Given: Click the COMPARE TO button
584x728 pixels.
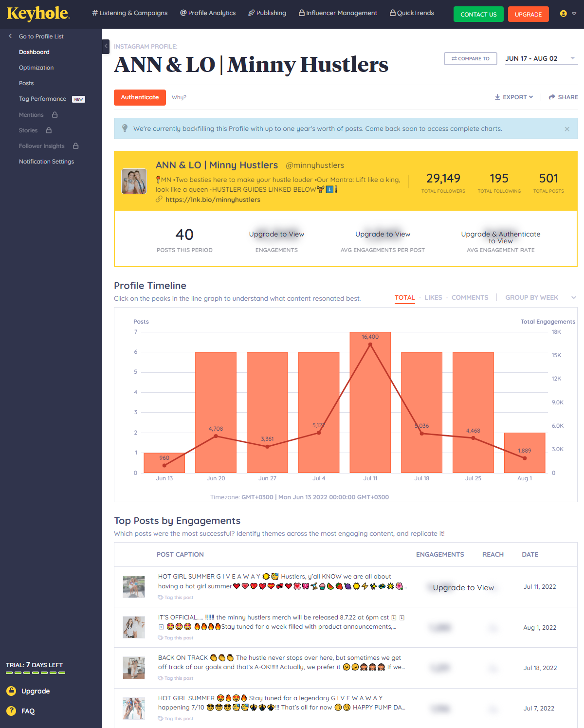Looking at the screenshot, I should [x=471, y=58].
